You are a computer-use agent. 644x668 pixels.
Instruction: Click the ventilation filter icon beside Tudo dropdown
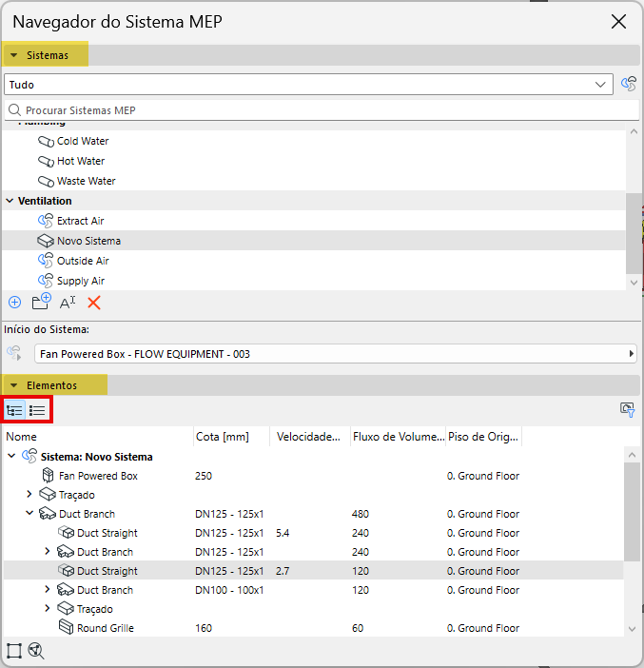click(629, 84)
